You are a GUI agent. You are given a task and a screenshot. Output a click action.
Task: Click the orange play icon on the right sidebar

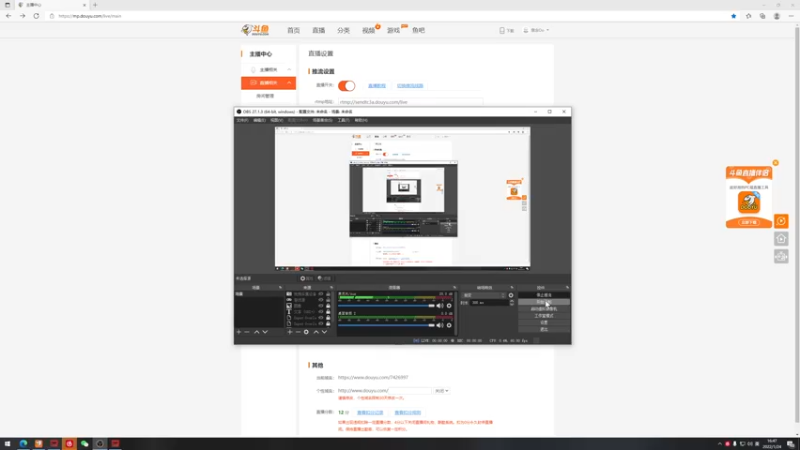(x=781, y=221)
